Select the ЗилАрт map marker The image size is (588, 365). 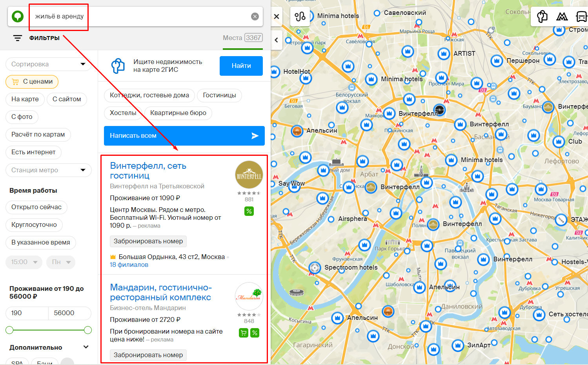click(457, 345)
